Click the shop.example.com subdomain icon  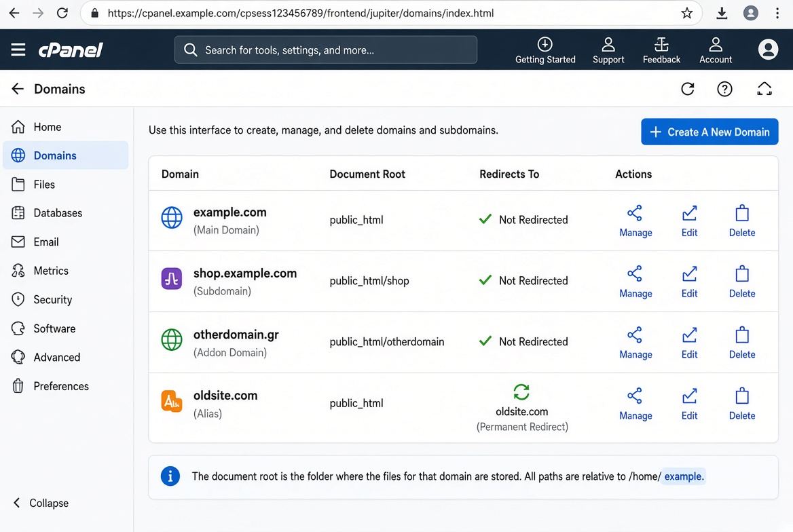click(x=172, y=279)
